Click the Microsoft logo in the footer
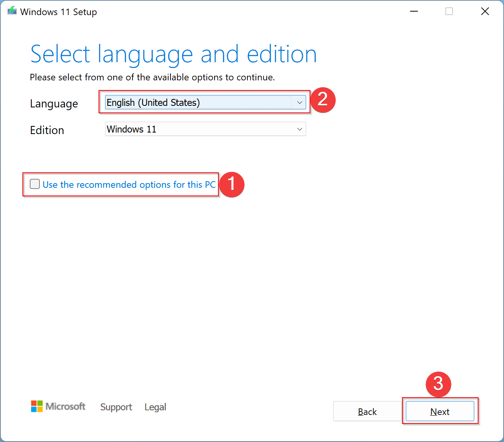Screen dimensions: 504x442 (58, 406)
